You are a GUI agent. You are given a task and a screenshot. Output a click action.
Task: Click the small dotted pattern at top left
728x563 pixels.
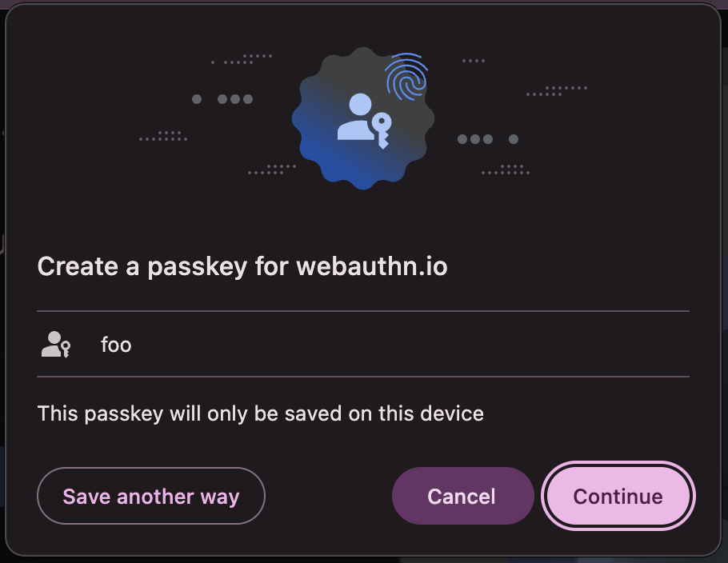pyautogui.click(x=243, y=59)
